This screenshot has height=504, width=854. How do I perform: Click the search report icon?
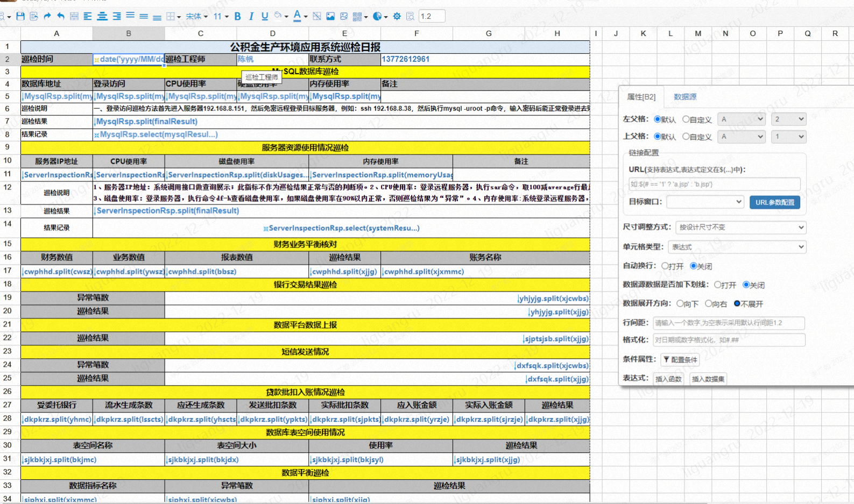pyautogui.click(x=410, y=16)
